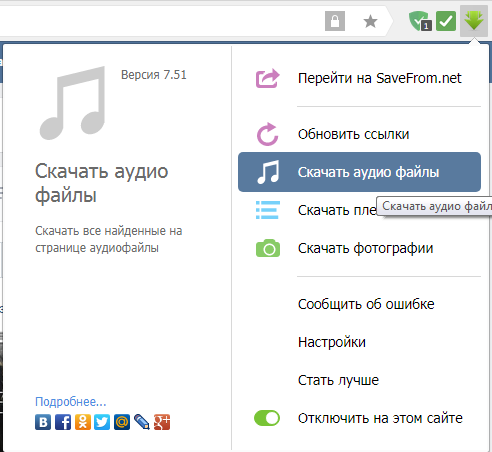The width and height of the screenshot is (492, 452).
Task: Click the green checkmark extension icon
Action: (446, 21)
